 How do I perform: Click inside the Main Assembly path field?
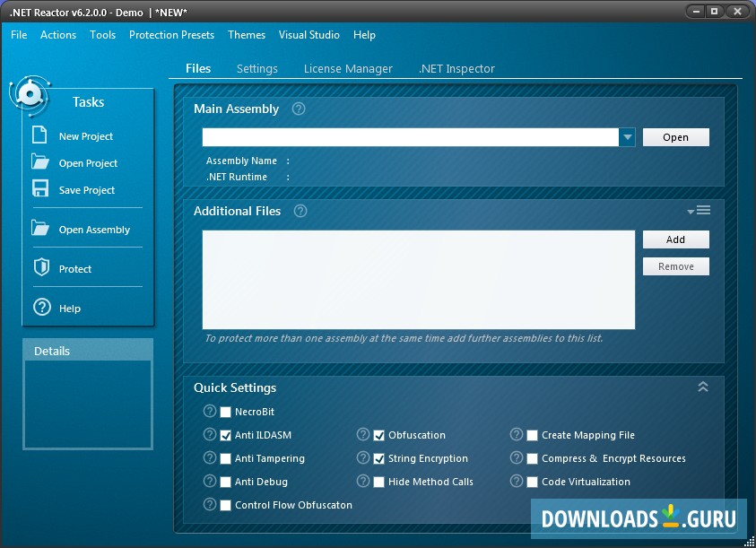pos(411,137)
